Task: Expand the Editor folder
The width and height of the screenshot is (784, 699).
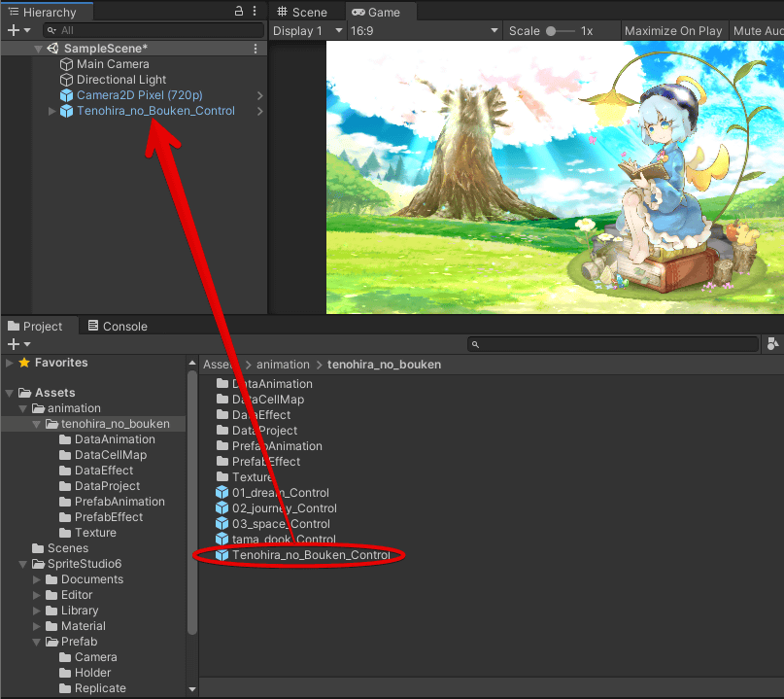Action: 36,595
